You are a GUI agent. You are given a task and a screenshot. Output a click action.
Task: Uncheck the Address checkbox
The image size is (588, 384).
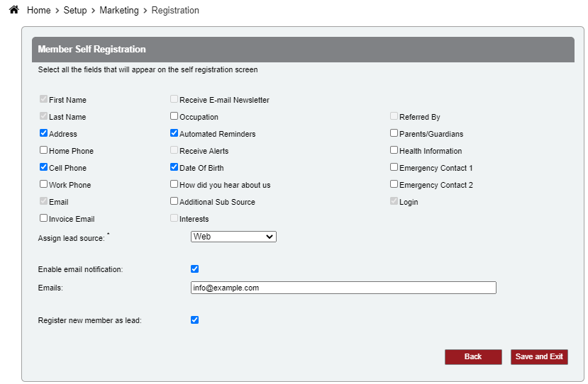click(x=44, y=133)
